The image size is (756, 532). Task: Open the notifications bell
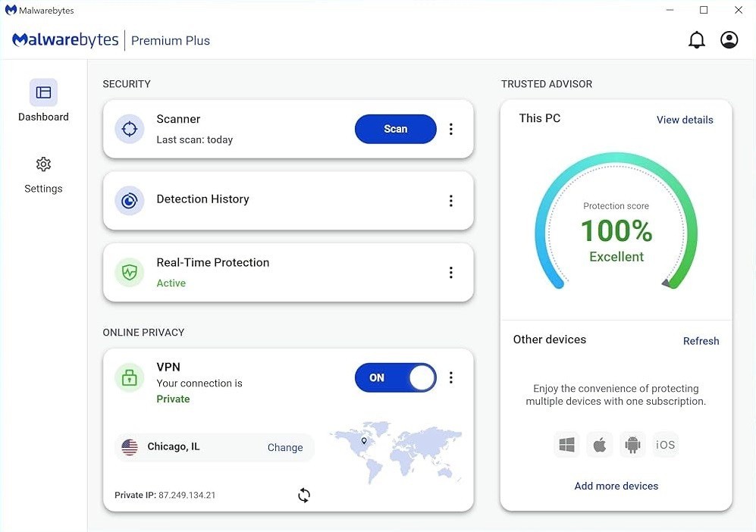pos(696,40)
